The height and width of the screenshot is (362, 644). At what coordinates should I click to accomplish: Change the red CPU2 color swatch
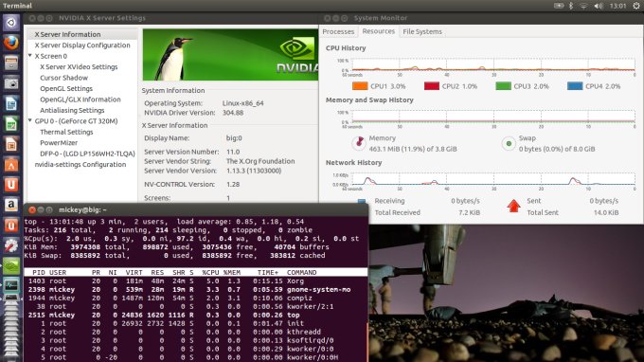click(x=431, y=86)
